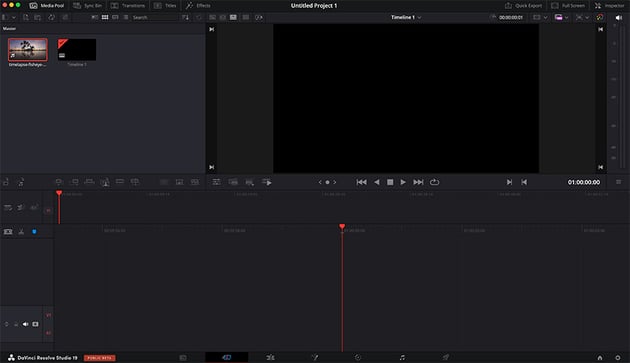Switch media pool to metadata view
This screenshot has width=630, height=363.
94,18
